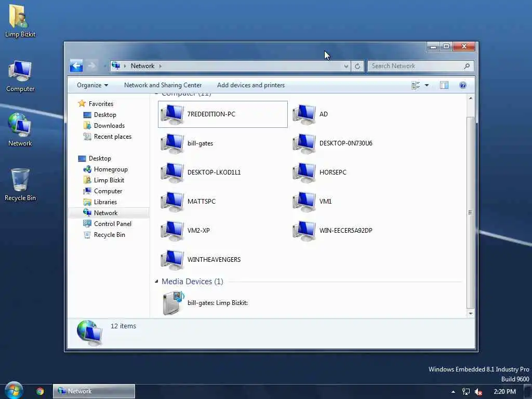Viewport: 532px width, 399px height.
Task: Select the DESKTOP-0N730U6 computer icon
Action: (304, 143)
